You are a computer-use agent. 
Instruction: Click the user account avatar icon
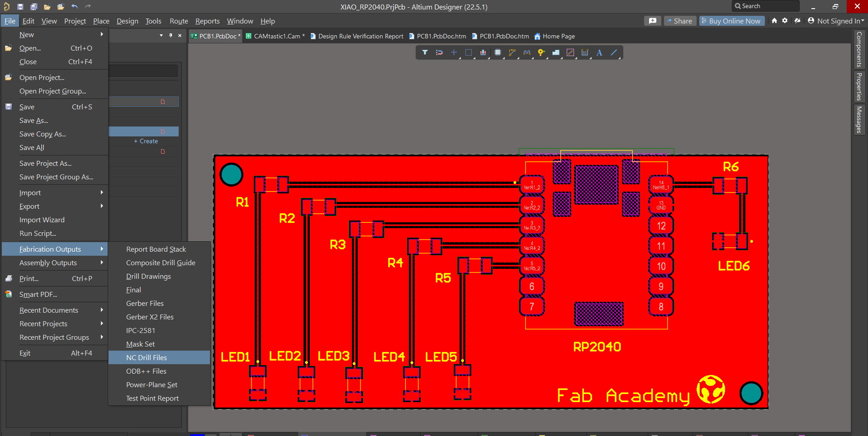point(811,21)
